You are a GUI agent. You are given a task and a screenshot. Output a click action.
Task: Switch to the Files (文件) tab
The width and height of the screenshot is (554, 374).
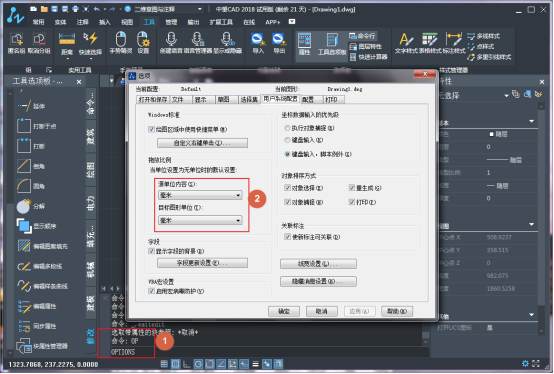coord(181,100)
